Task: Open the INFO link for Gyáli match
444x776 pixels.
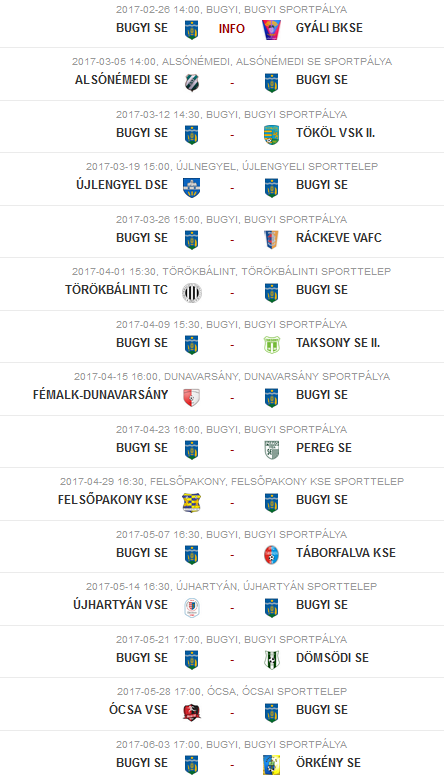Action: coord(232,29)
